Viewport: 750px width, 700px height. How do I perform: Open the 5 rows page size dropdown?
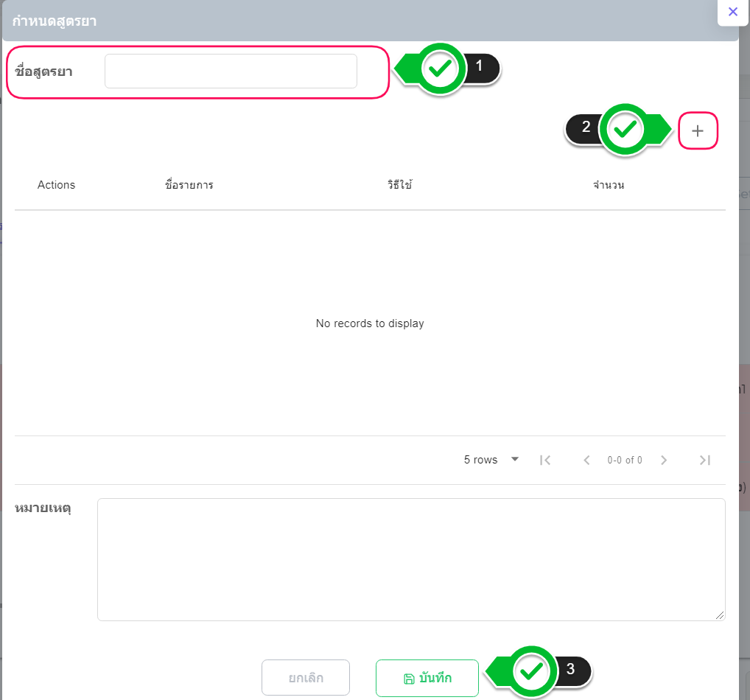(491, 460)
